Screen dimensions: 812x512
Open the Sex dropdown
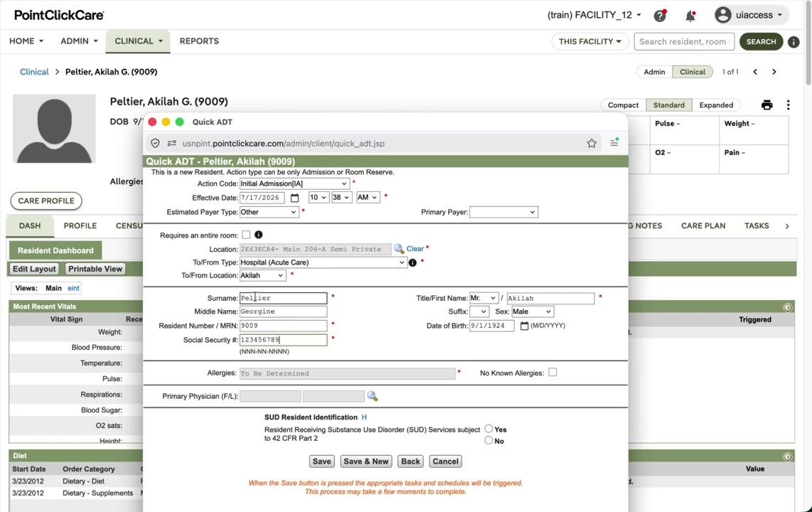[x=532, y=311]
